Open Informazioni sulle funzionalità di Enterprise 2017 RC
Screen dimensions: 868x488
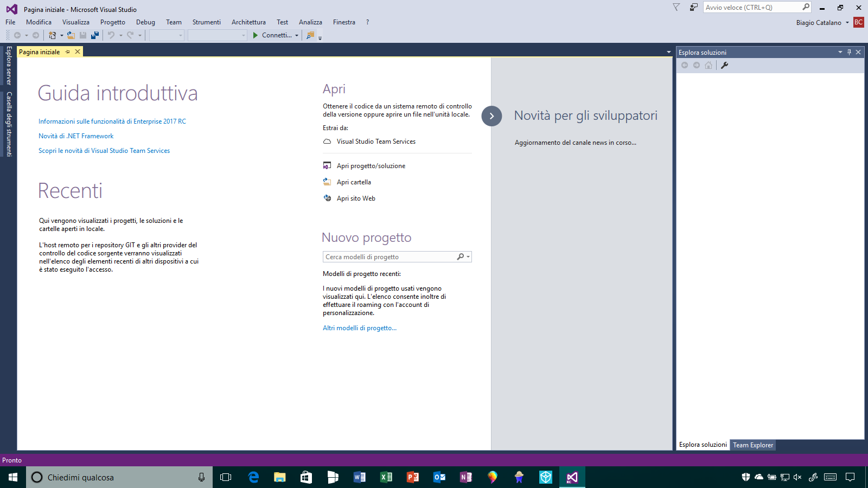click(x=112, y=121)
